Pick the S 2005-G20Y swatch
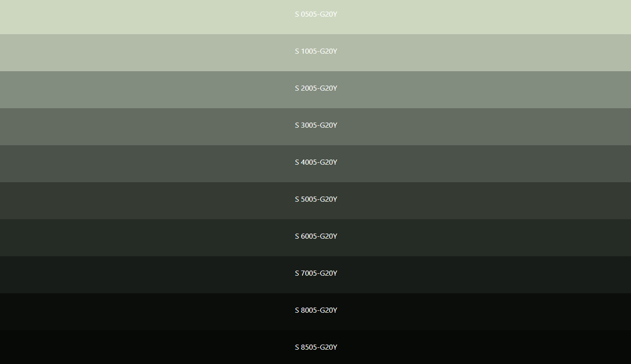Viewport: 631px width, 364px height. [x=139, y=89]
